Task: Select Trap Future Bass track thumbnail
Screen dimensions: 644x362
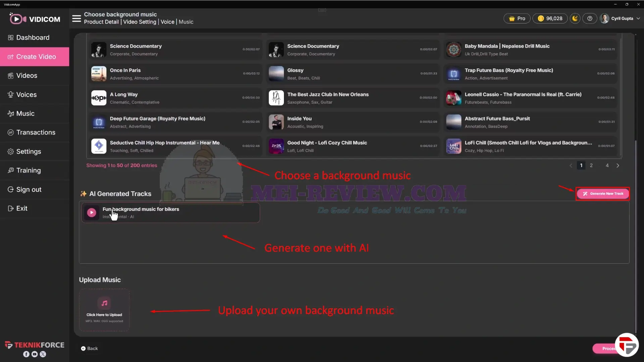Action: [x=454, y=74]
